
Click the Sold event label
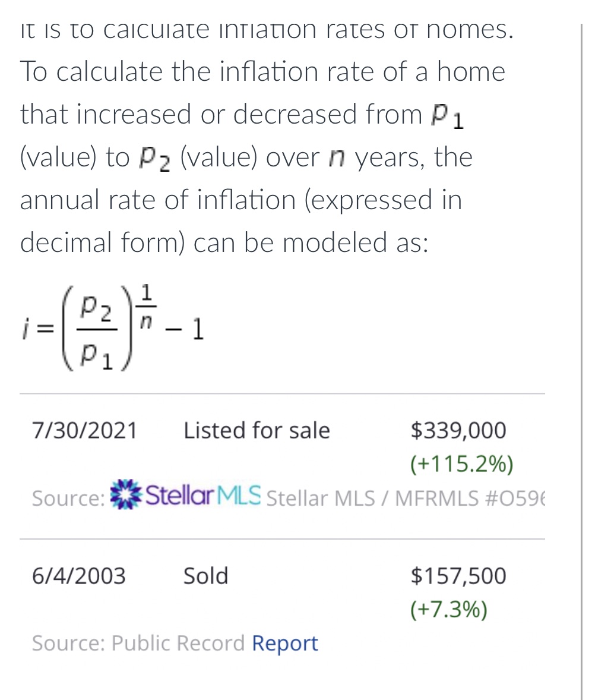[x=206, y=575]
